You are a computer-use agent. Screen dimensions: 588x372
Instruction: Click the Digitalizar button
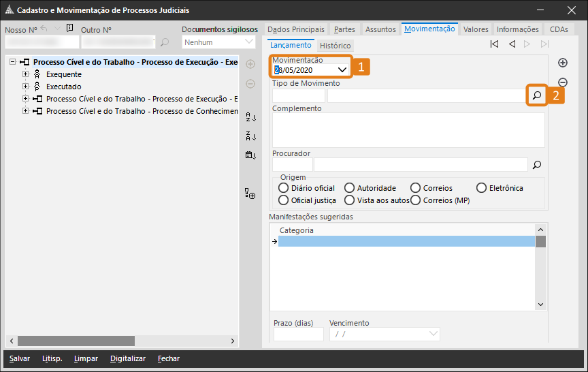pyautogui.click(x=128, y=358)
